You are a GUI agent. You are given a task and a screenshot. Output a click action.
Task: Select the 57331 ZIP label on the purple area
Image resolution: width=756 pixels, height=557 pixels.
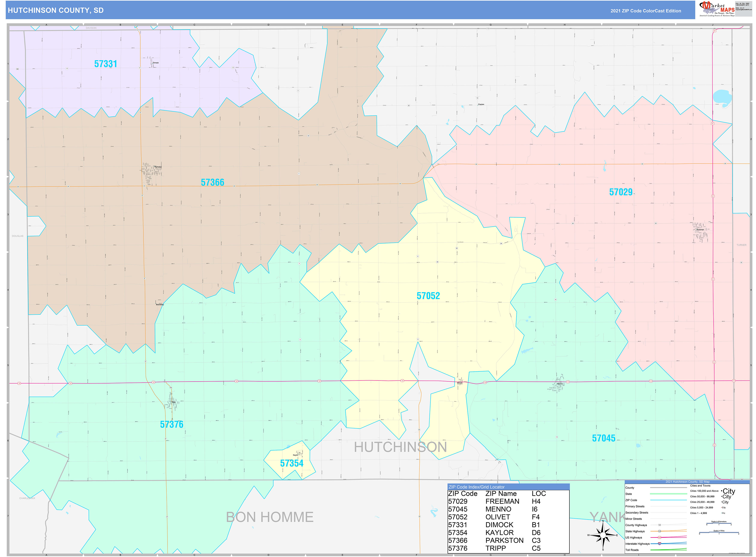tap(106, 64)
